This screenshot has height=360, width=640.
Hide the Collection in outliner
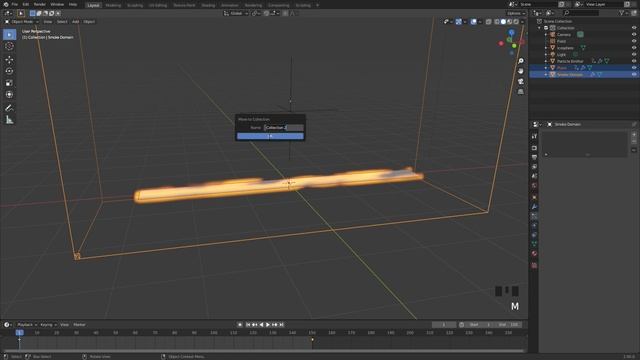[634, 28]
